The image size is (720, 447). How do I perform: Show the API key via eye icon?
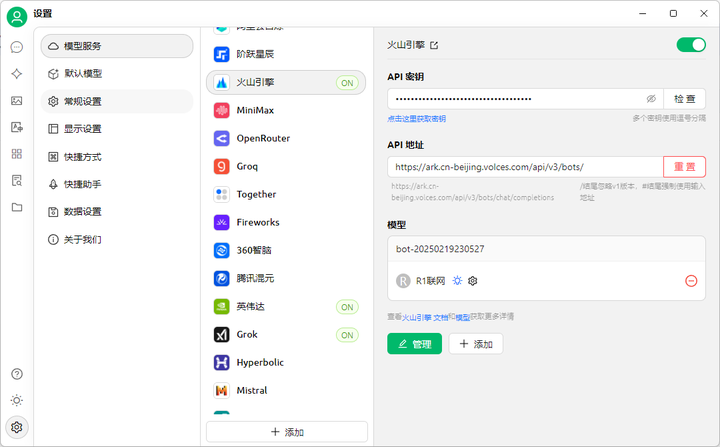(x=651, y=99)
